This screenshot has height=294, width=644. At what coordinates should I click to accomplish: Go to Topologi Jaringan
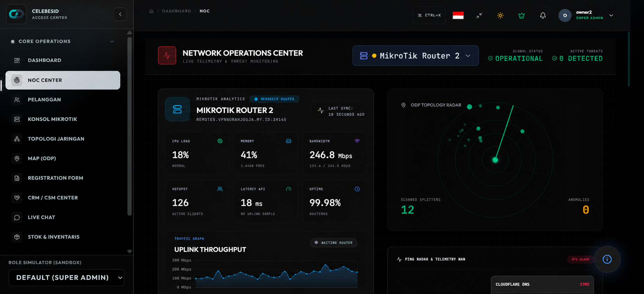[63, 139]
